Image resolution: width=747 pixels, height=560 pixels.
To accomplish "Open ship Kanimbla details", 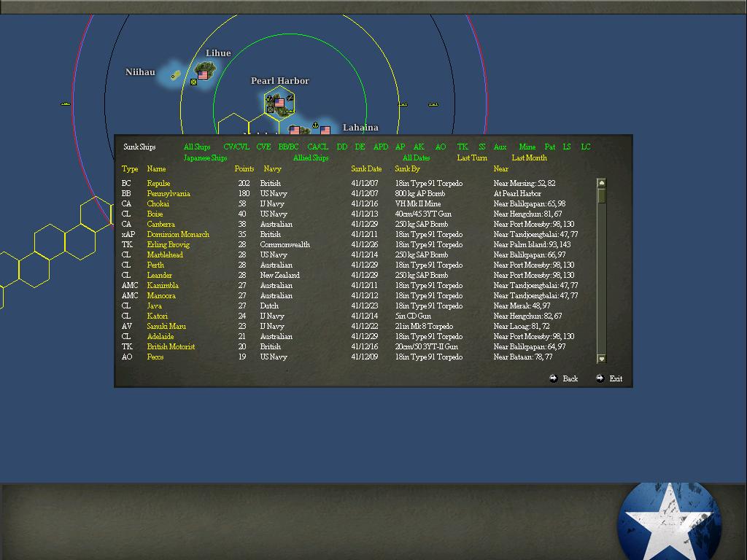I will pyautogui.click(x=163, y=285).
